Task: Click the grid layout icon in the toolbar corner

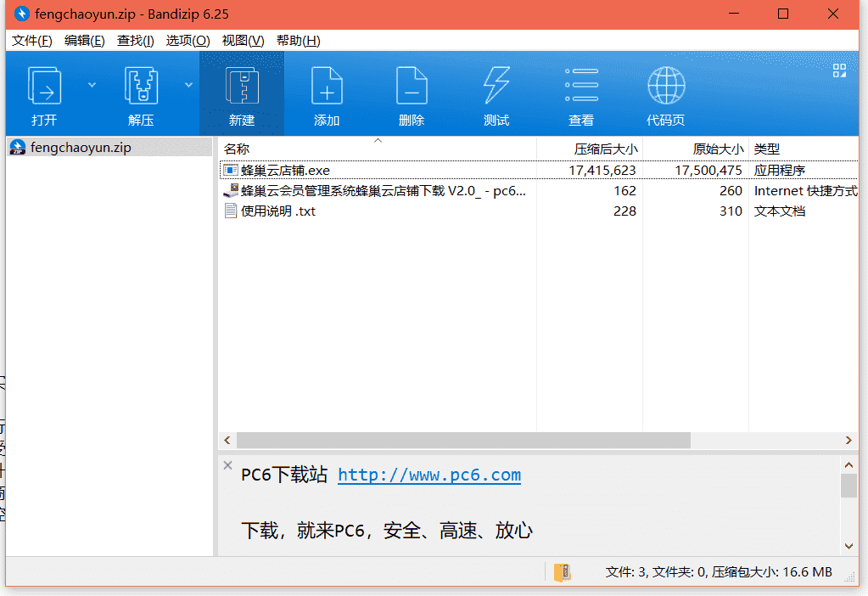Action: (x=839, y=70)
